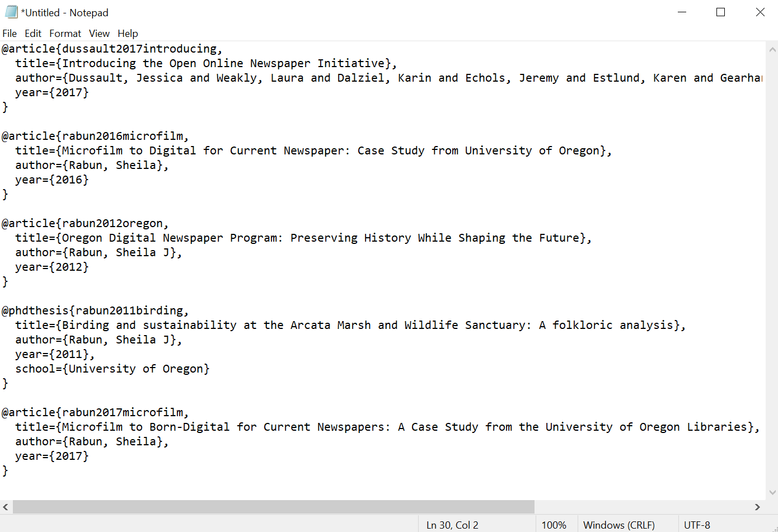Click the line @article{rabun2016microfilm,
The width and height of the screenshot is (778, 532).
(x=95, y=136)
